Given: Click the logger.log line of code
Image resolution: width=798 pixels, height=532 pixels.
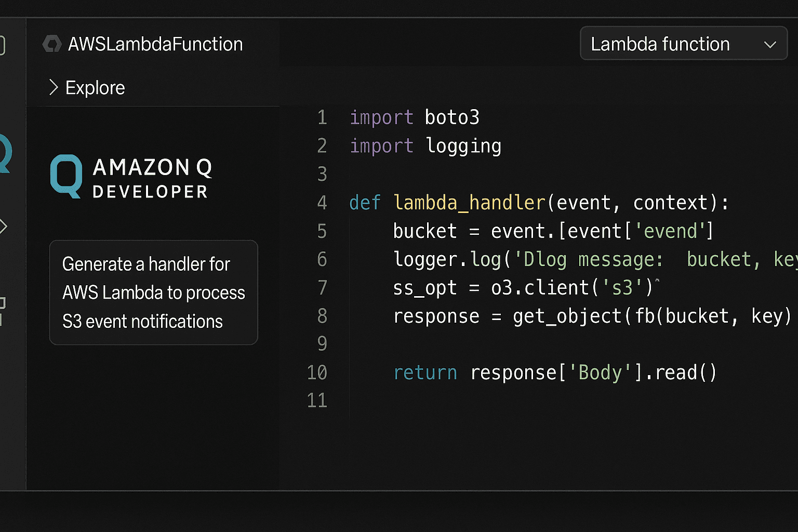Looking at the screenshot, I should [x=595, y=259].
